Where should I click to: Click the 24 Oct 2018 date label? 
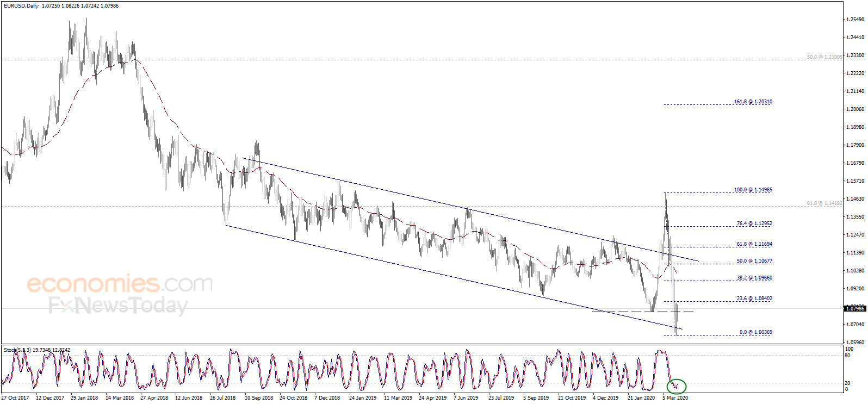[293, 398]
